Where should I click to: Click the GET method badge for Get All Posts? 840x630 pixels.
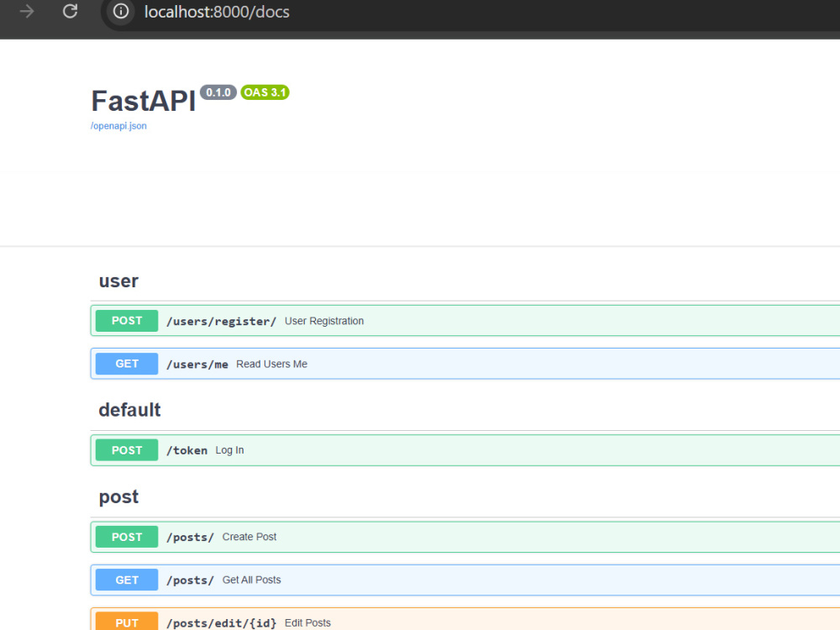[127, 580]
